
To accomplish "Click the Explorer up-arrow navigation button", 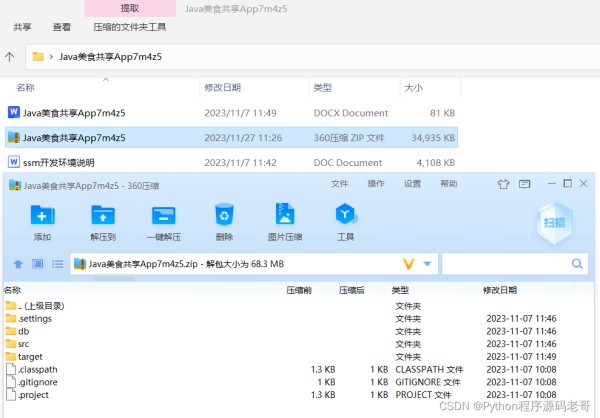I will click(10, 57).
